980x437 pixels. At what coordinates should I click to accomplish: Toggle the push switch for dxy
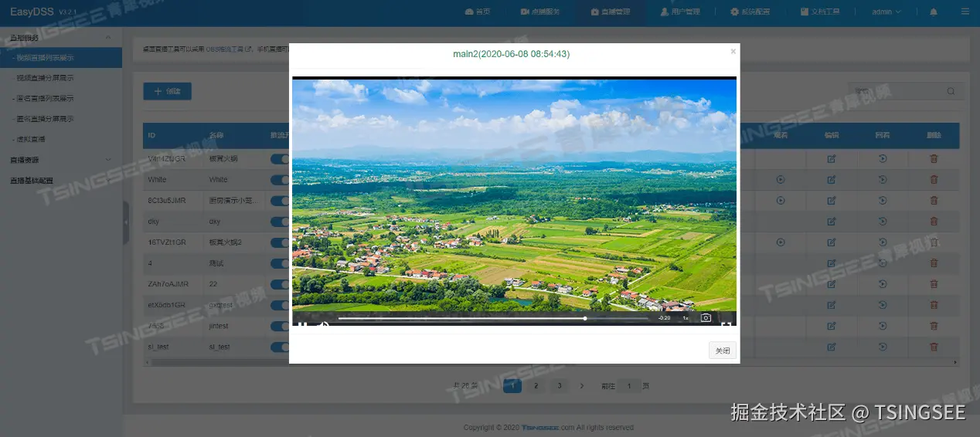(280, 221)
